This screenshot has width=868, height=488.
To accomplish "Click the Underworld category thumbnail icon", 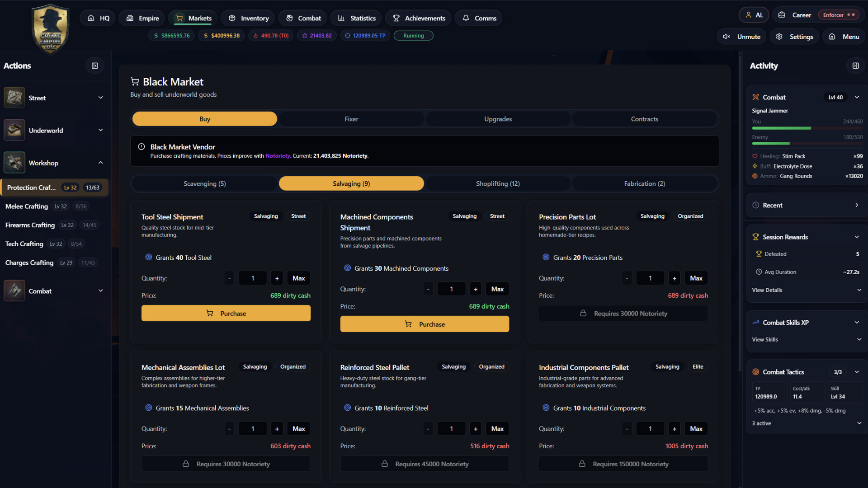I will (x=14, y=130).
